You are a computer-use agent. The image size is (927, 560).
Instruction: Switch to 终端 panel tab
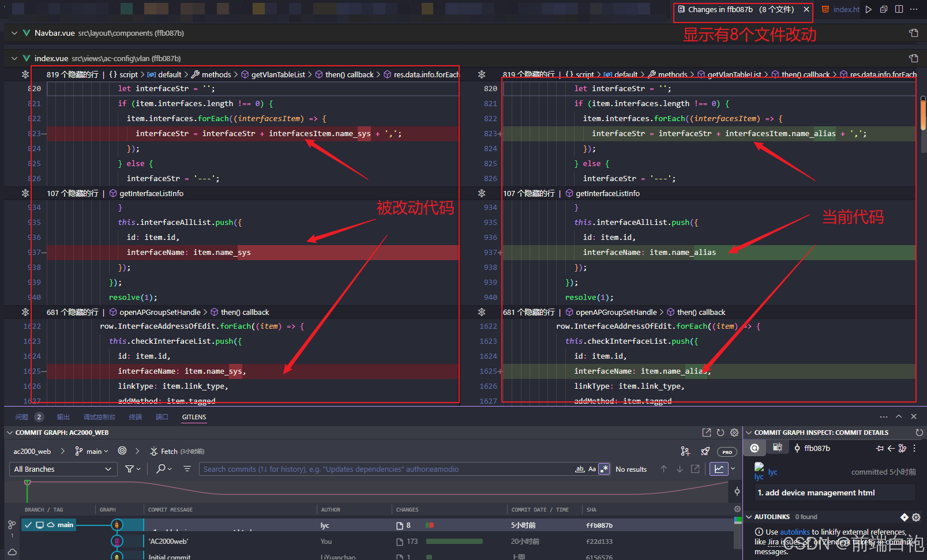tap(136, 417)
